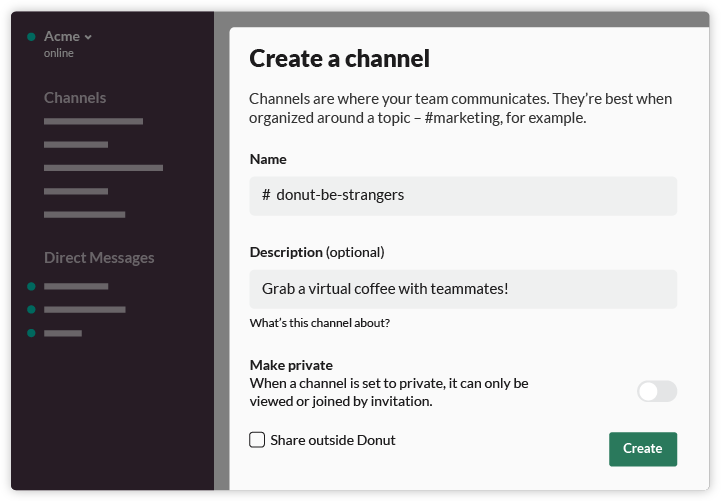Image resolution: width=721 pixels, height=501 pixels.
Task: Click the 'Create a channel' heading
Action: click(339, 59)
